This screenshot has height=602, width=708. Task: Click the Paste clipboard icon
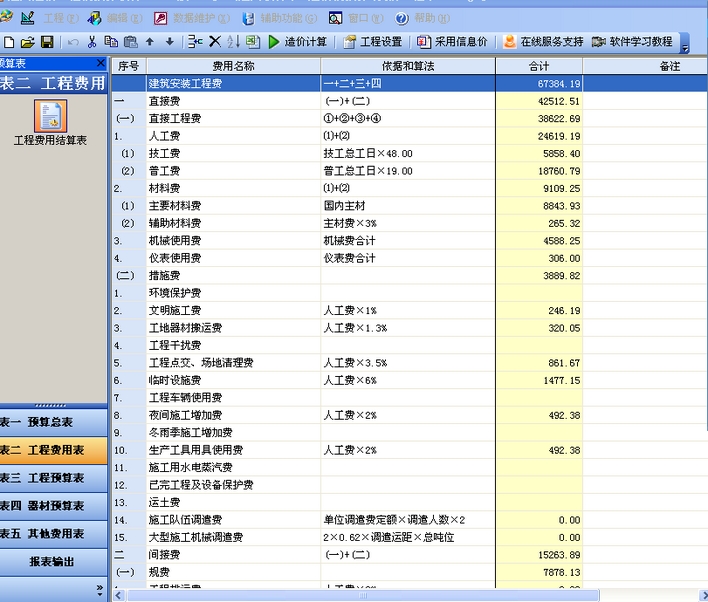[x=130, y=42]
